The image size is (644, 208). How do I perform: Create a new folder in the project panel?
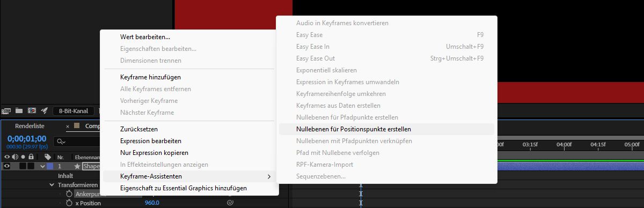click(19, 111)
